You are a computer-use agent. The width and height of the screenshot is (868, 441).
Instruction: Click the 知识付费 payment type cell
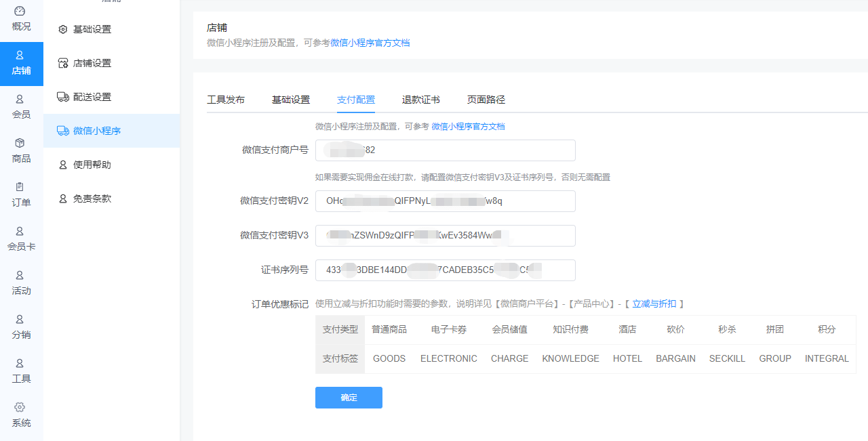(x=570, y=330)
